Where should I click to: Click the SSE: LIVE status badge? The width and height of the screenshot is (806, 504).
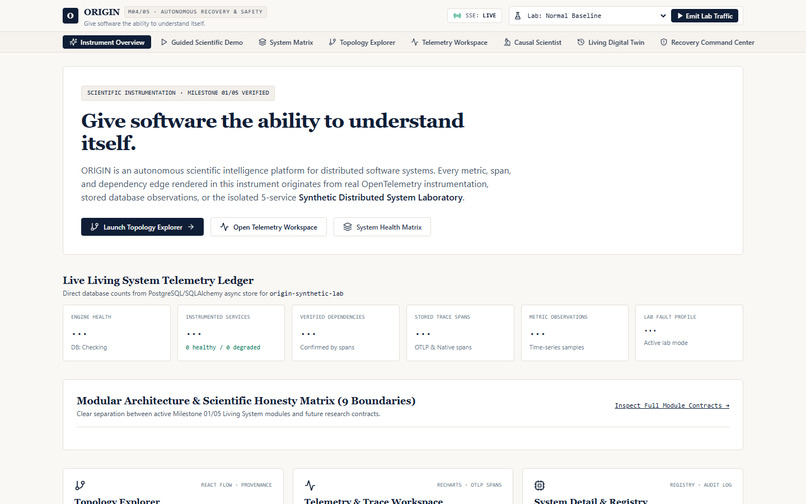pos(474,16)
